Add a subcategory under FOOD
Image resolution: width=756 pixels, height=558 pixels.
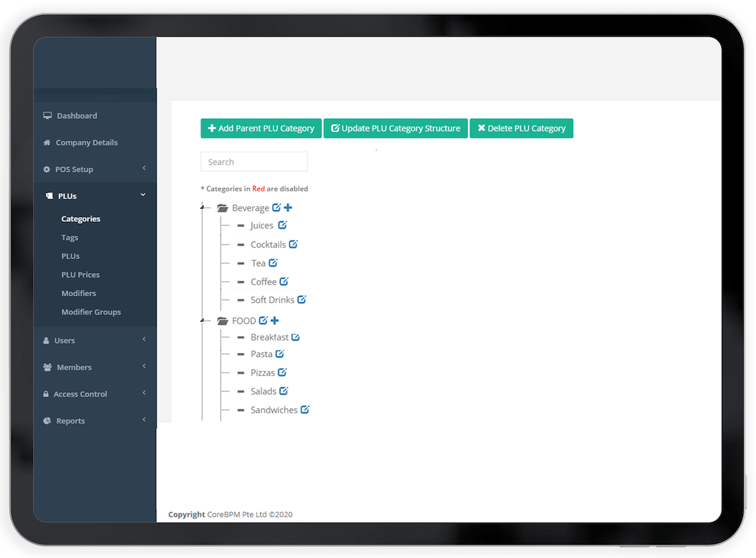click(x=275, y=320)
